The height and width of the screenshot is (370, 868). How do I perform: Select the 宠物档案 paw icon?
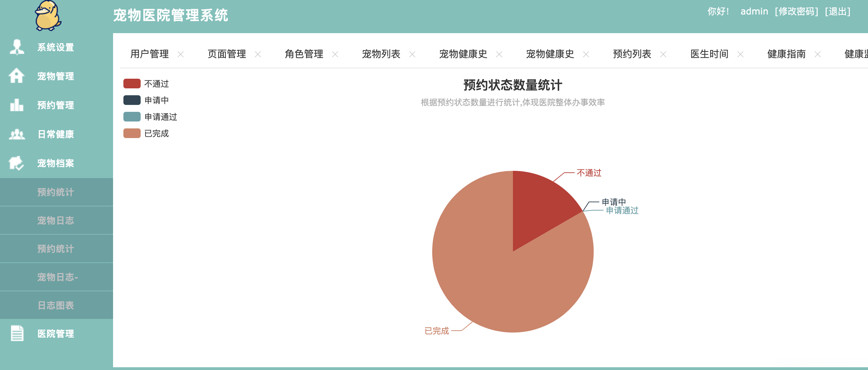[17, 164]
